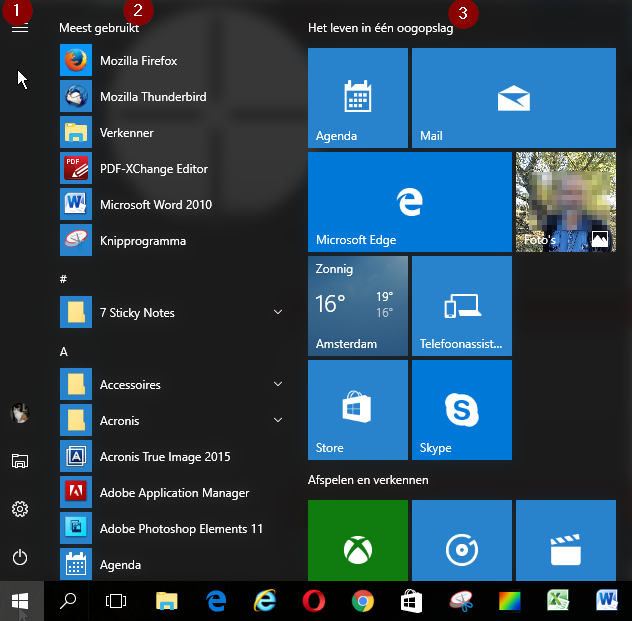Click 'Het leven in één oogopslag' group title
Screen dimensions: 632x621
[x=380, y=28]
